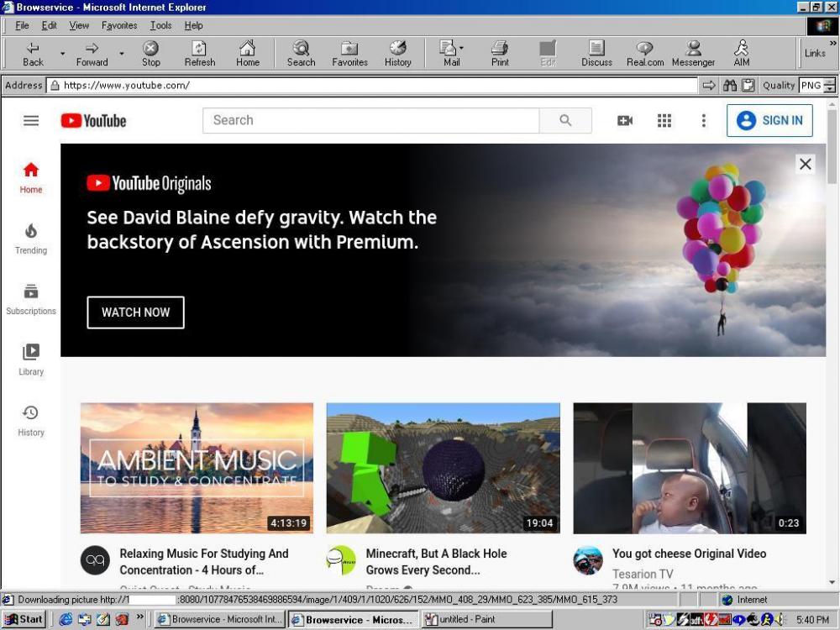
Task: Open the Trending section in the sidebar
Action: (31, 238)
